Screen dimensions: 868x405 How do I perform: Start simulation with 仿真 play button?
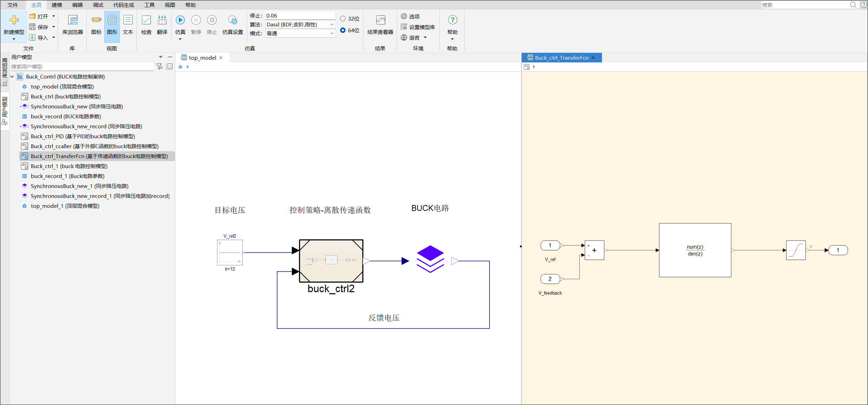coord(180,20)
